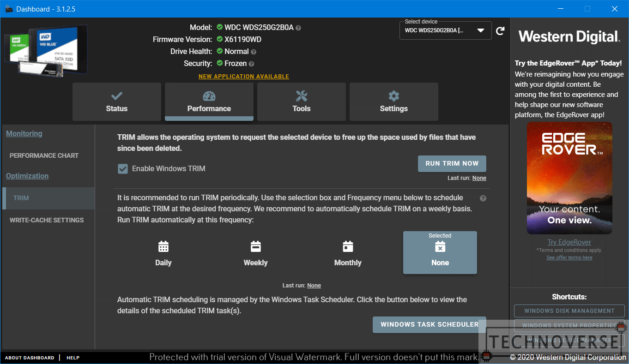Open Windows Disk Management shortcut
The height and width of the screenshot is (364, 629).
point(569,311)
